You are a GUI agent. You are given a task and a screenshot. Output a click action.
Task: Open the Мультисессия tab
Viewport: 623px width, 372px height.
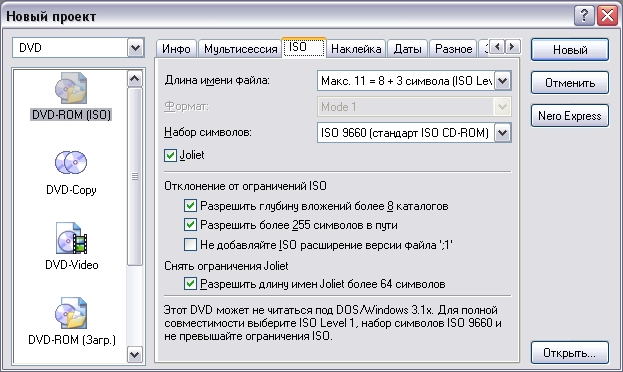point(240,49)
